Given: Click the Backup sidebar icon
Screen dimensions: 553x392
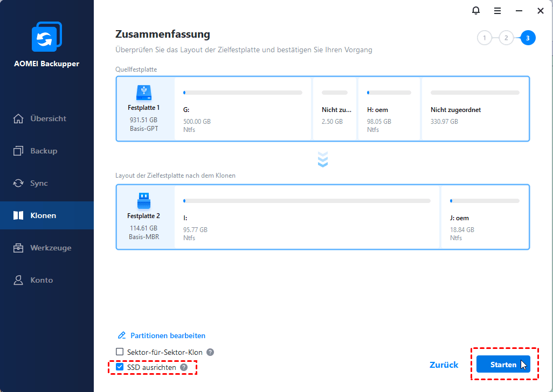Looking at the screenshot, I should [x=18, y=151].
